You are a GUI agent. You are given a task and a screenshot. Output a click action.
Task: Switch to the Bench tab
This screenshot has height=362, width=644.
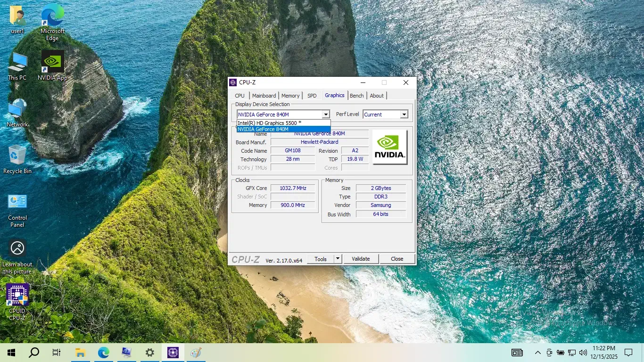pos(356,95)
